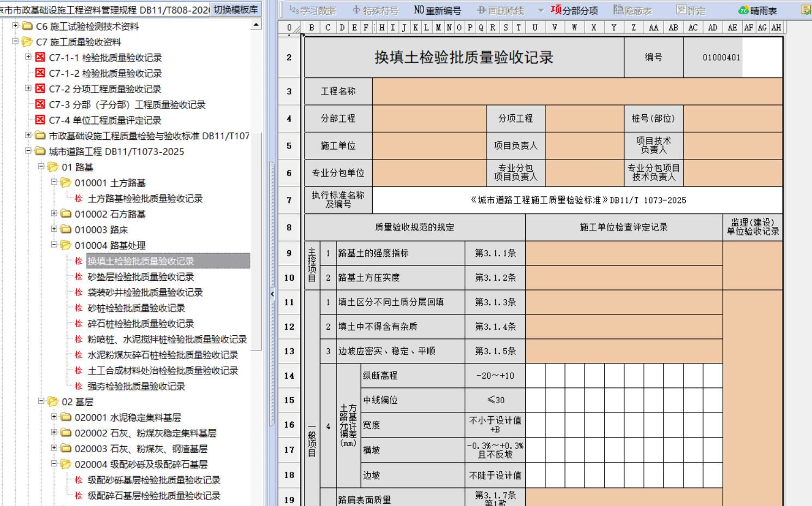Expand the 010002 石方路基 folder

[x=54, y=213]
